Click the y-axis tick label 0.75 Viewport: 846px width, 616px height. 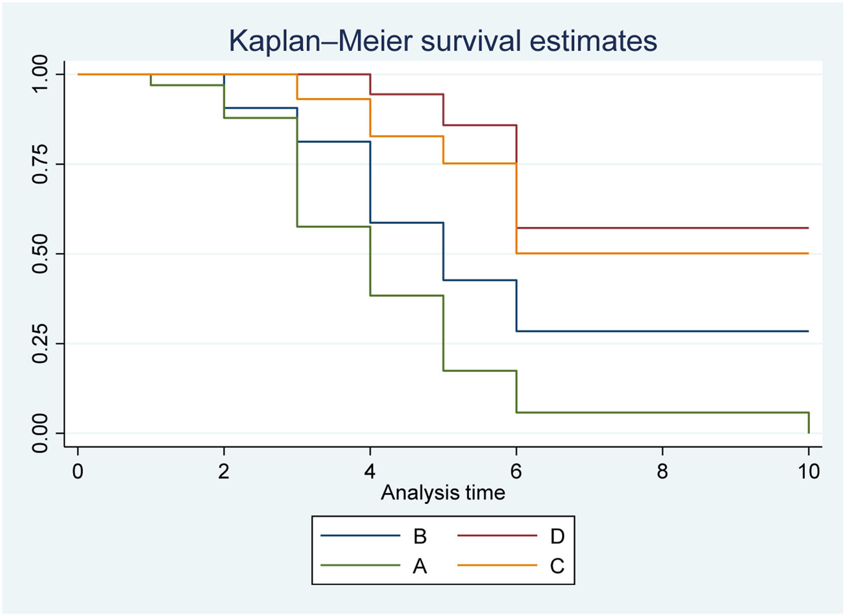click(40, 164)
